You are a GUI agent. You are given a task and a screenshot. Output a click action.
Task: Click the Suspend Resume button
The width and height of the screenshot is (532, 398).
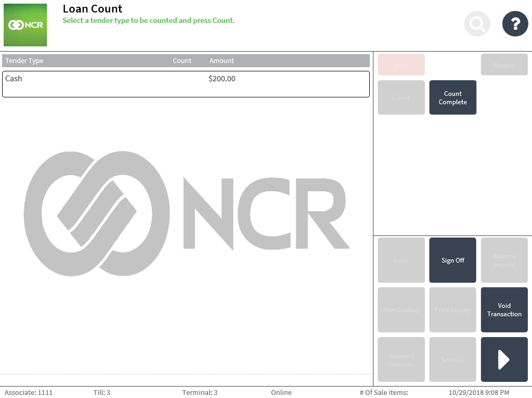pyautogui.click(x=401, y=359)
